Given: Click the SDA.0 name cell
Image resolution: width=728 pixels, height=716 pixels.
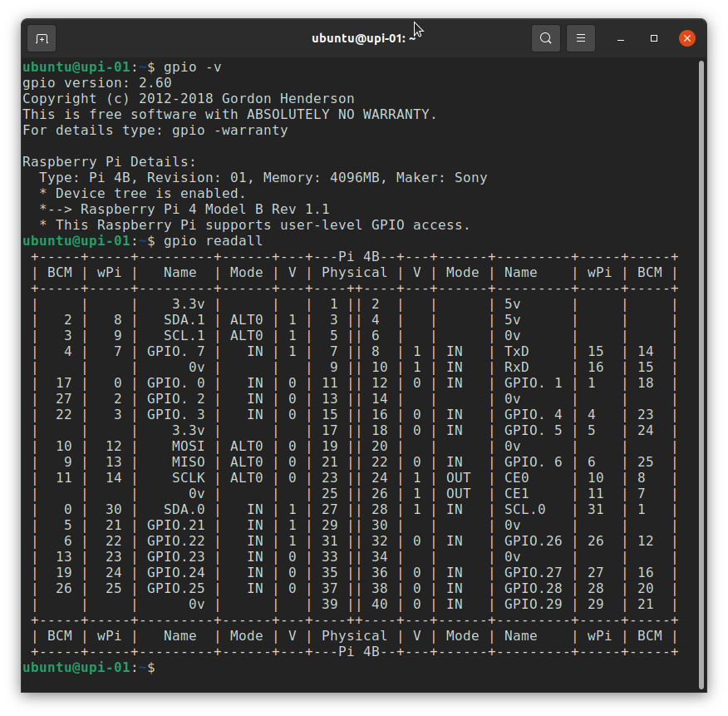Looking at the screenshot, I should pyautogui.click(x=184, y=510).
